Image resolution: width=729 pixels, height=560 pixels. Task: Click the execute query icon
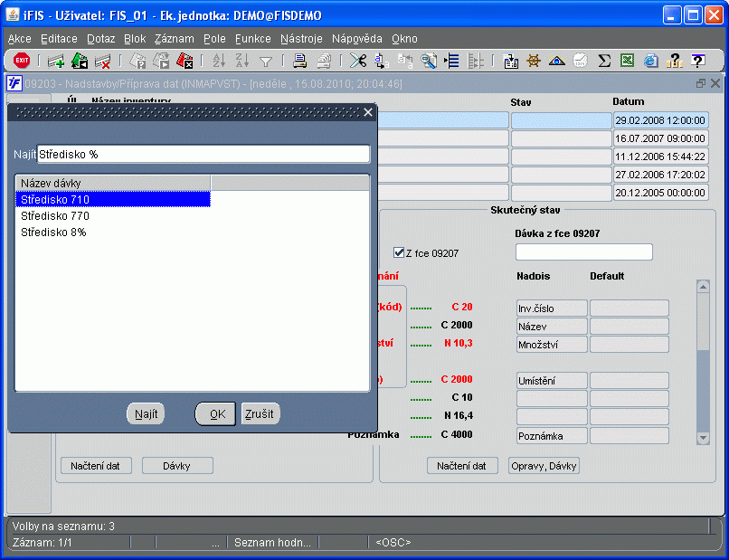click(x=161, y=61)
